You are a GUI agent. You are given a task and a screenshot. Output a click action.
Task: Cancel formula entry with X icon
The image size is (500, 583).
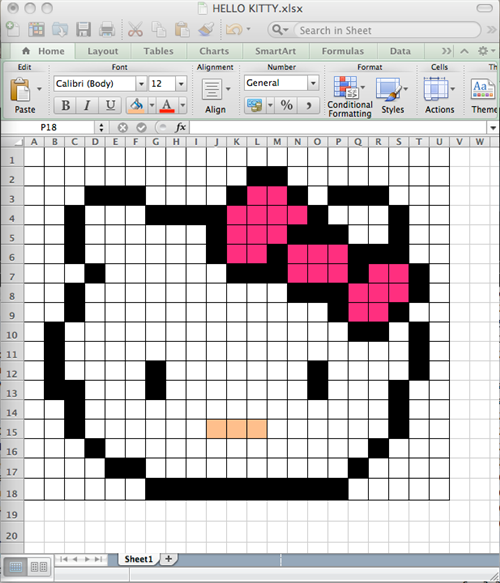(123, 128)
